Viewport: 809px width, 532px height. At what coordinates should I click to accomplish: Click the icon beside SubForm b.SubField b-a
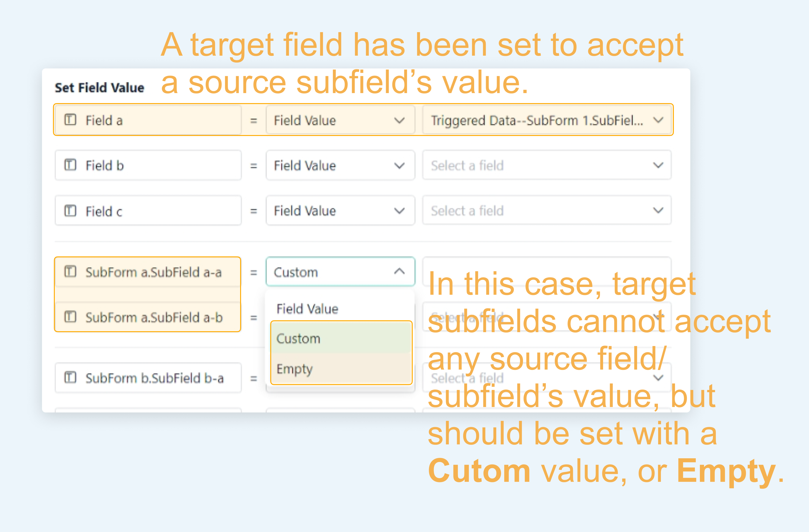point(70,378)
